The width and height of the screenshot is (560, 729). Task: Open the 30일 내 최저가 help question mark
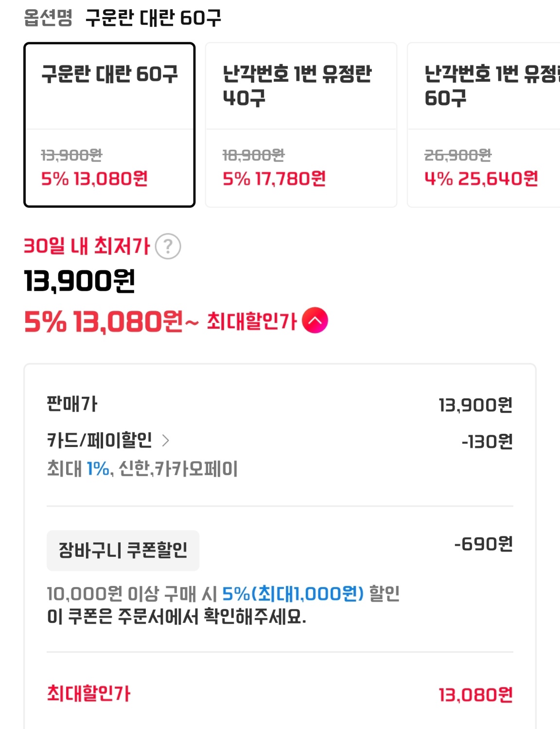pos(168,247)
